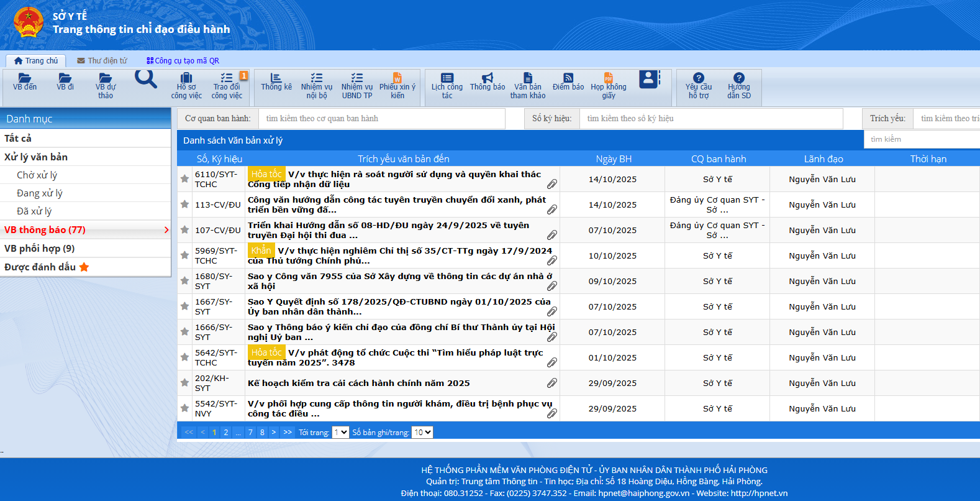Screen dimensions: 980x501
Task: Open the Công cụ tạo mã QR tab
Action: pyautogui.click(x=183, y=61)
